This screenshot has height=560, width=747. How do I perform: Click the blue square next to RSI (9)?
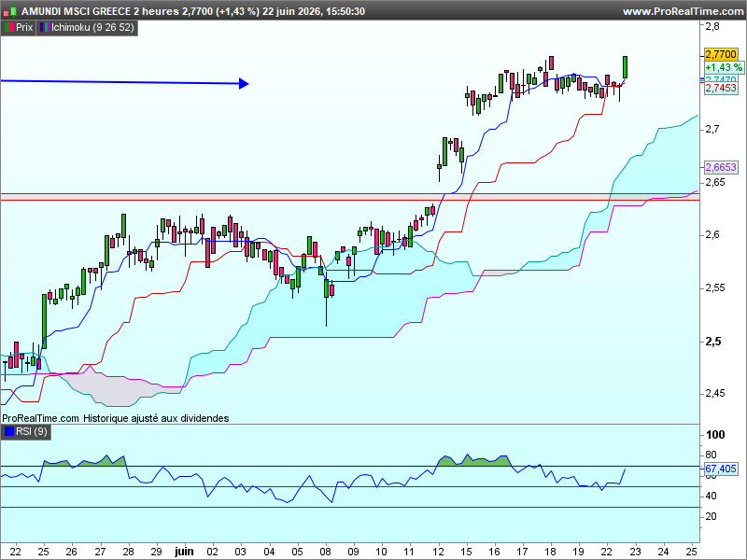pyautogui.click(x=9, y=432)
